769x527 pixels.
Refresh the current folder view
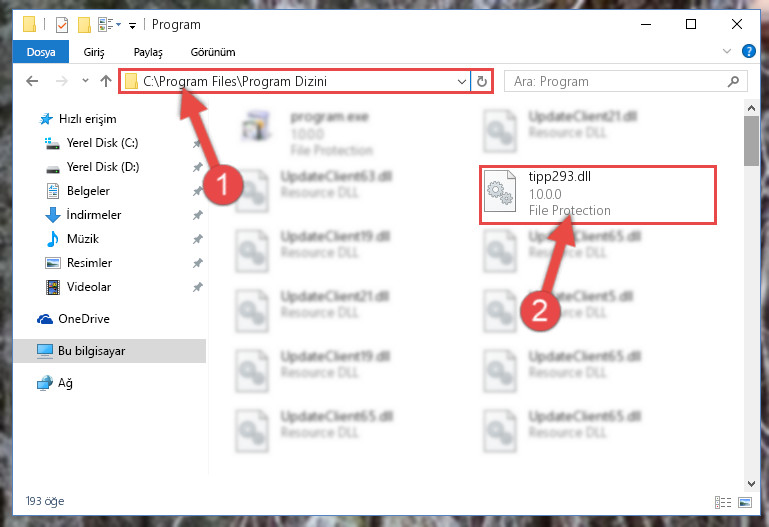482,81
